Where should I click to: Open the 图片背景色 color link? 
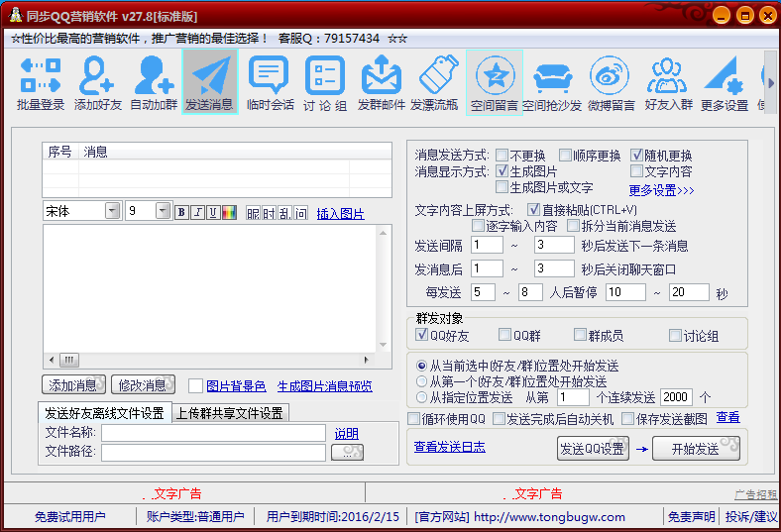click(x=236, y=385)
